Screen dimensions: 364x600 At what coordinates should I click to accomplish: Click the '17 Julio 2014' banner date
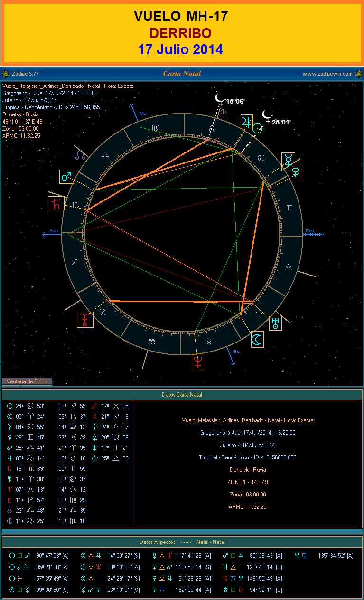(x=181, y=49)
